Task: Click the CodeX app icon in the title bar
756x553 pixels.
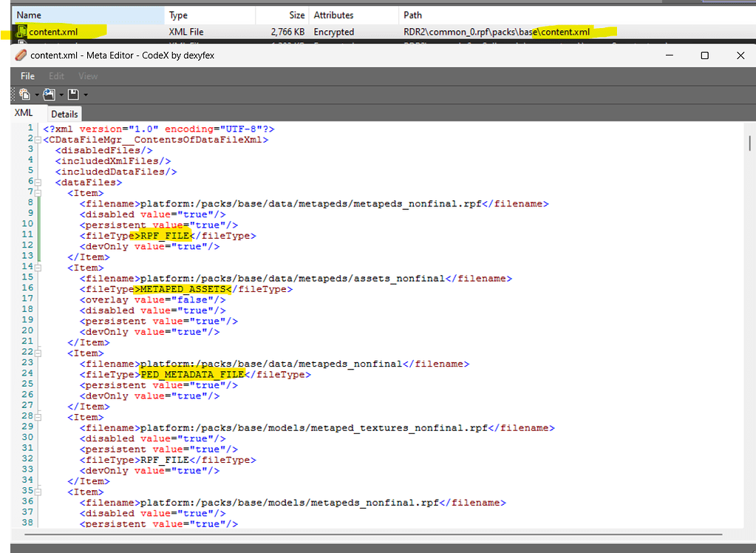Action: pyautogui.click(x=21, y=55)
